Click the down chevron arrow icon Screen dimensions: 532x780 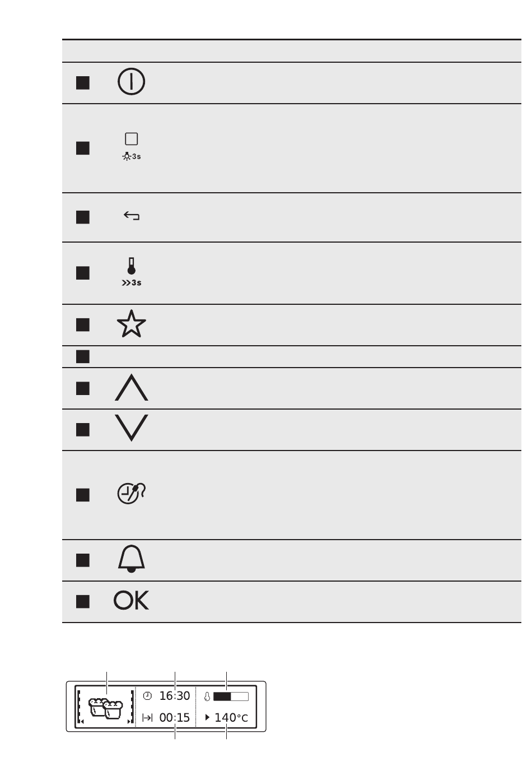[132, 428]
